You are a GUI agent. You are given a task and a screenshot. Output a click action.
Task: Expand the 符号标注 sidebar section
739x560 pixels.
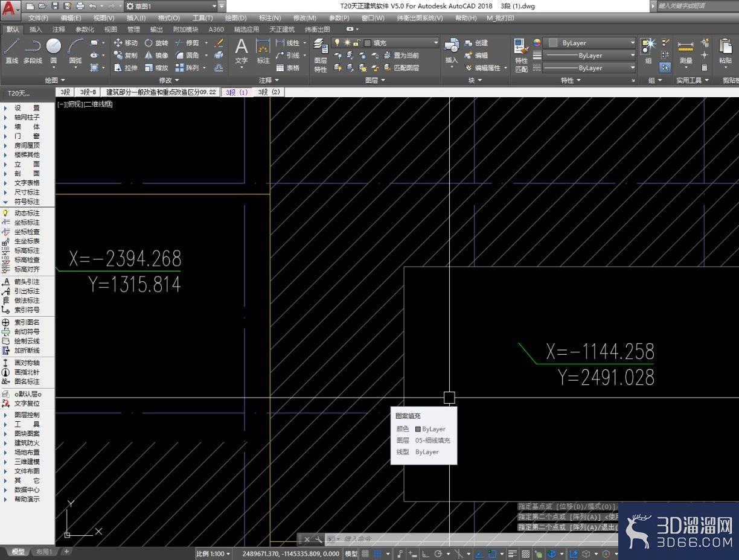click(x=27, y=202)
